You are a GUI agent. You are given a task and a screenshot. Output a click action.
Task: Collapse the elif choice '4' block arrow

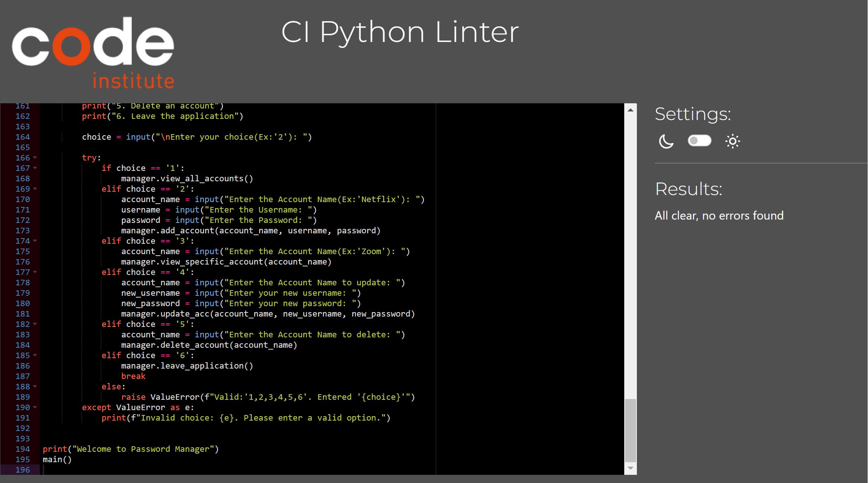tap(35, 272)
